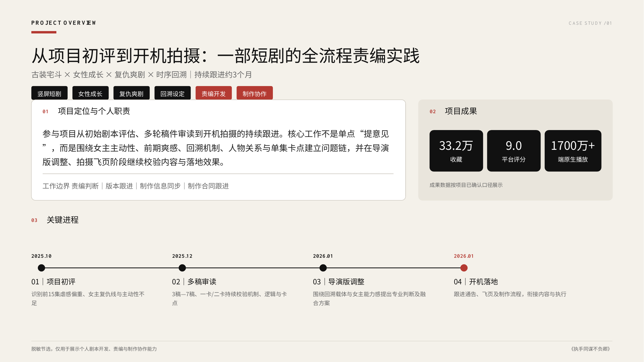Viewport: 644px width, 362px height.
Task: Click the red 2026.01 date label
Action: [x=464, y=256]
